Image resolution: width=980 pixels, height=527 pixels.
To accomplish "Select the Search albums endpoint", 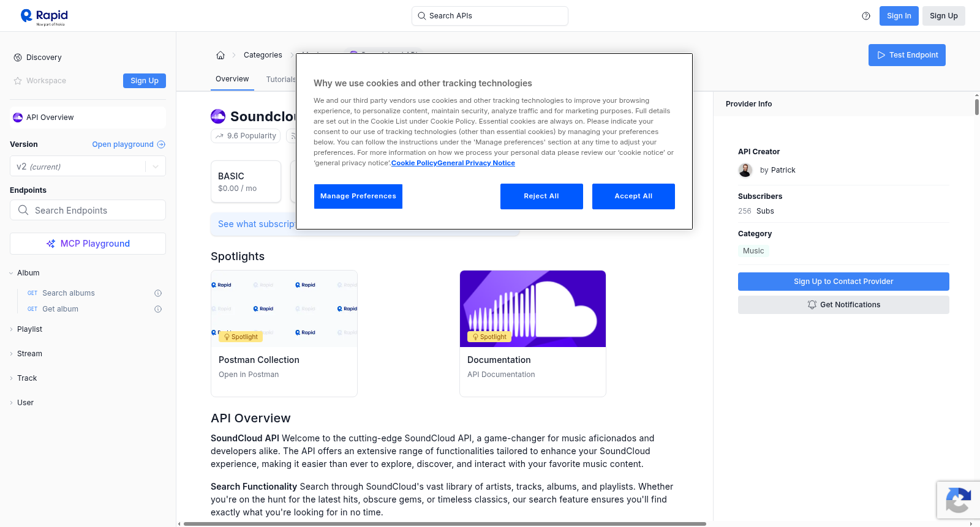I will (69, 293).
